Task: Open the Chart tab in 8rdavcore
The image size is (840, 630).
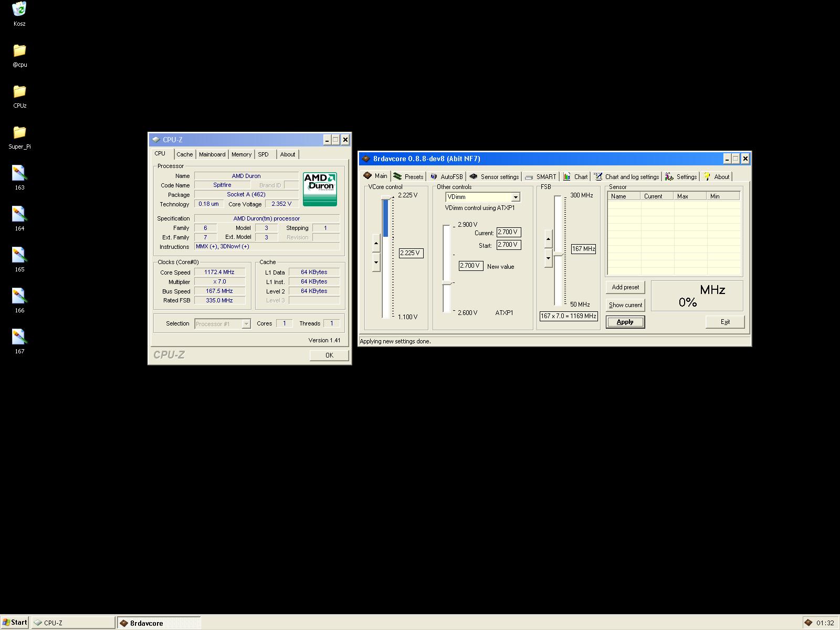Action: [x=575, y=177]
